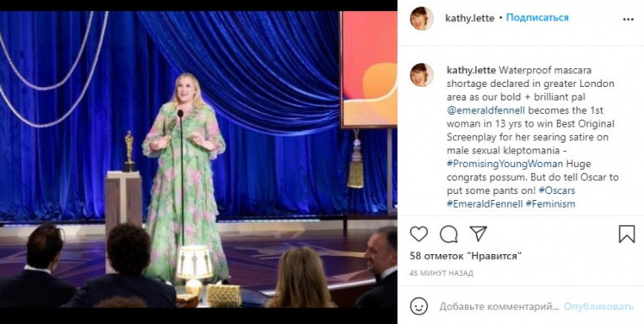Submit comment with Опубликовать button
644x324 pixels.
point(598,307)
